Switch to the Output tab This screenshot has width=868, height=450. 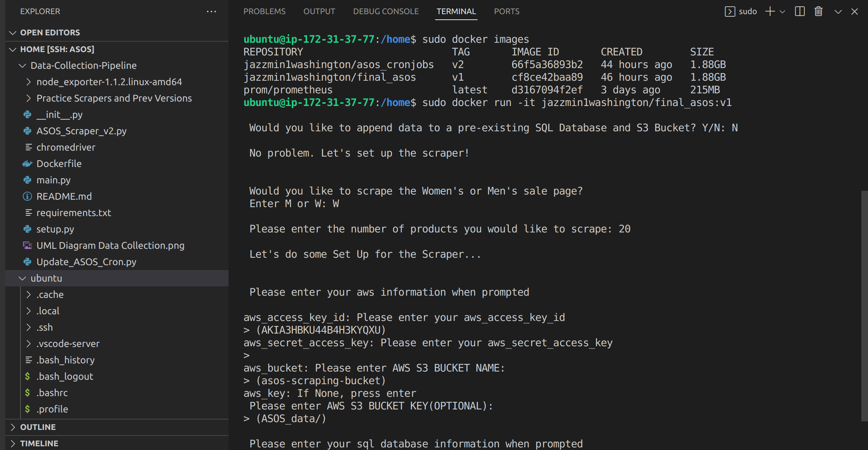pyautogui.click(x=319, y=12)
